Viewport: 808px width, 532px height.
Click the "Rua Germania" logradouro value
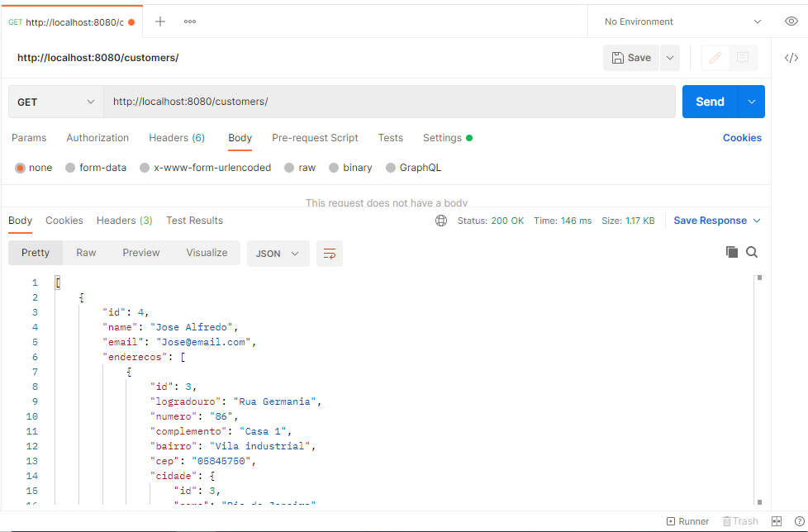274,401
